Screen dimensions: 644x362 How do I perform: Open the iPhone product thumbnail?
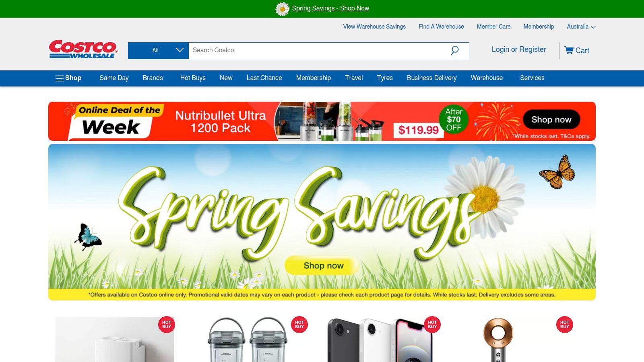coord(380,340)
